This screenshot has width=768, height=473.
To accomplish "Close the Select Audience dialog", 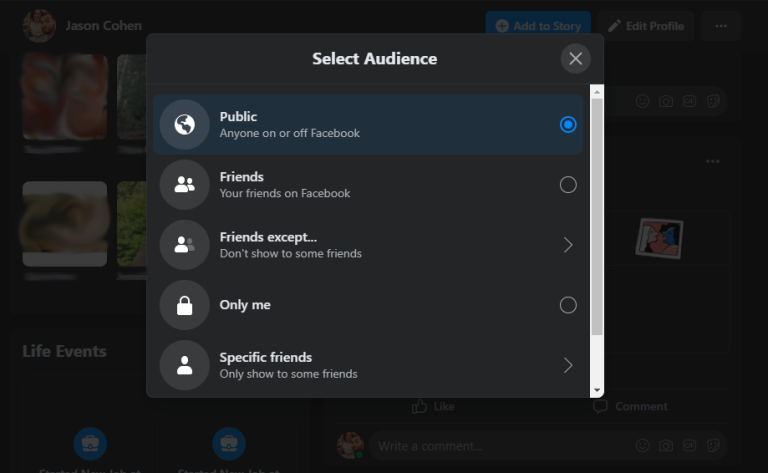I will coord(575,59).
